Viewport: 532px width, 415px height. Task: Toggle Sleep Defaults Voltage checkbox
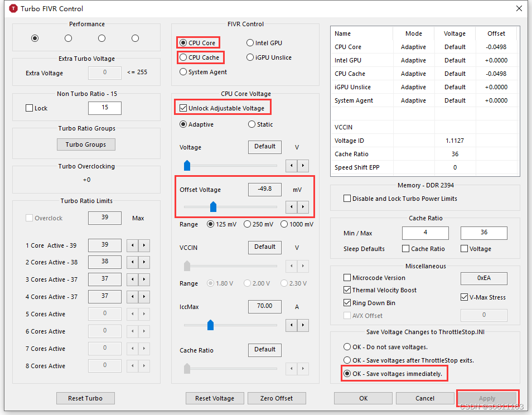coord(464,249)
